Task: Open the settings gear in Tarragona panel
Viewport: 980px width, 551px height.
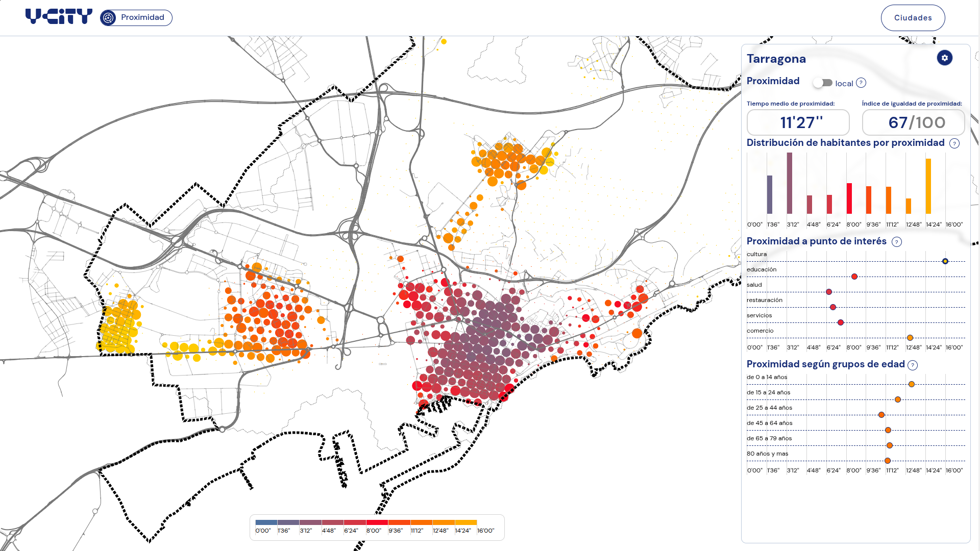Action: pos(944,58)
